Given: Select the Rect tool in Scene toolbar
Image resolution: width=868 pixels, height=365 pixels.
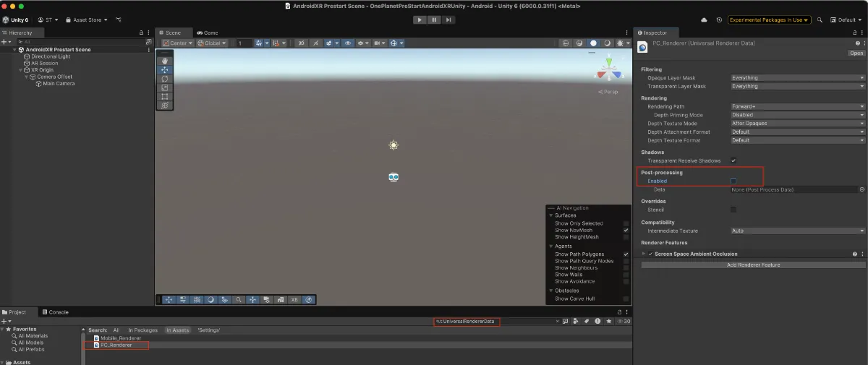Looking at the screenshot, I should (x=165, y=96).
